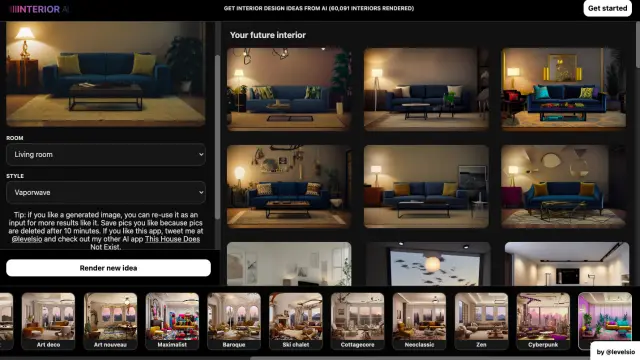Screen dimensions: 640x360
Task: Pick the Zen style thumbnail
Action: [x=481, y=321]
